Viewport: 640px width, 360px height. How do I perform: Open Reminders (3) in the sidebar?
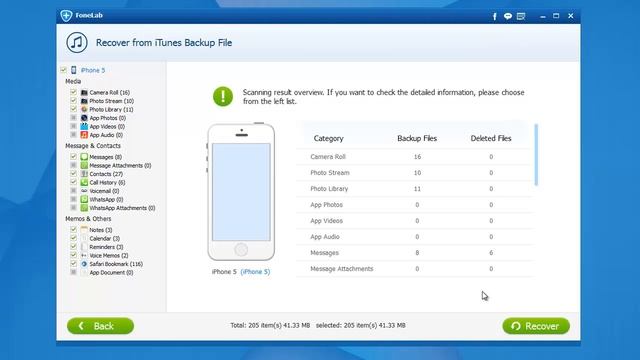point(106,247)
